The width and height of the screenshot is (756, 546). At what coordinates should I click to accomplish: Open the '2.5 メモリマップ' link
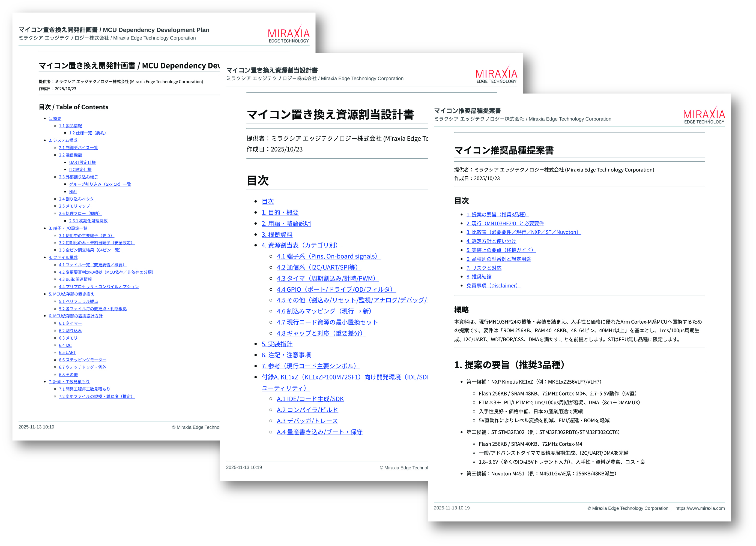[74, 206]
